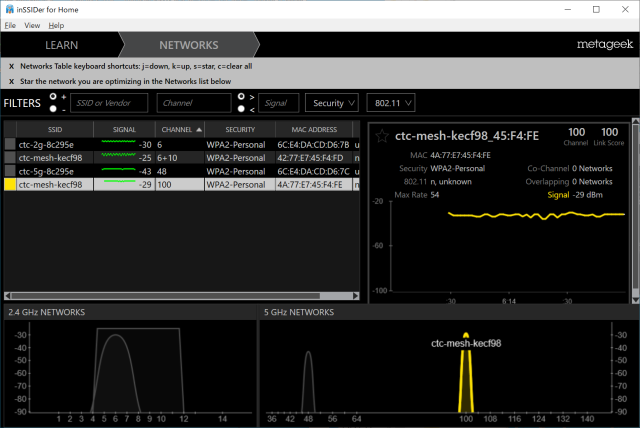Sort by the SIGNAL column header
This screenshot has width=640, height=428.
[x=124, y=129]
